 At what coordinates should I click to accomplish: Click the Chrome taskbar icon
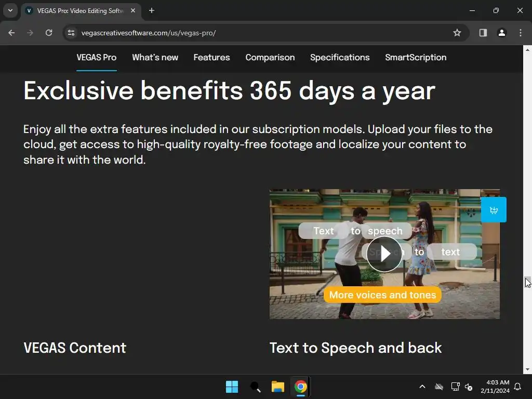[301, 387]
